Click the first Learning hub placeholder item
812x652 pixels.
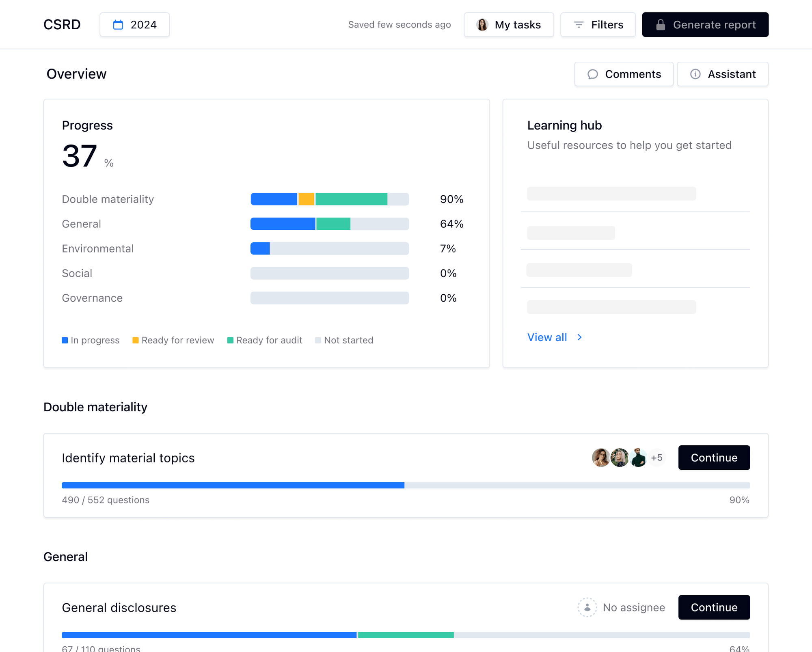pyautogui.click(x=611, y=194)
